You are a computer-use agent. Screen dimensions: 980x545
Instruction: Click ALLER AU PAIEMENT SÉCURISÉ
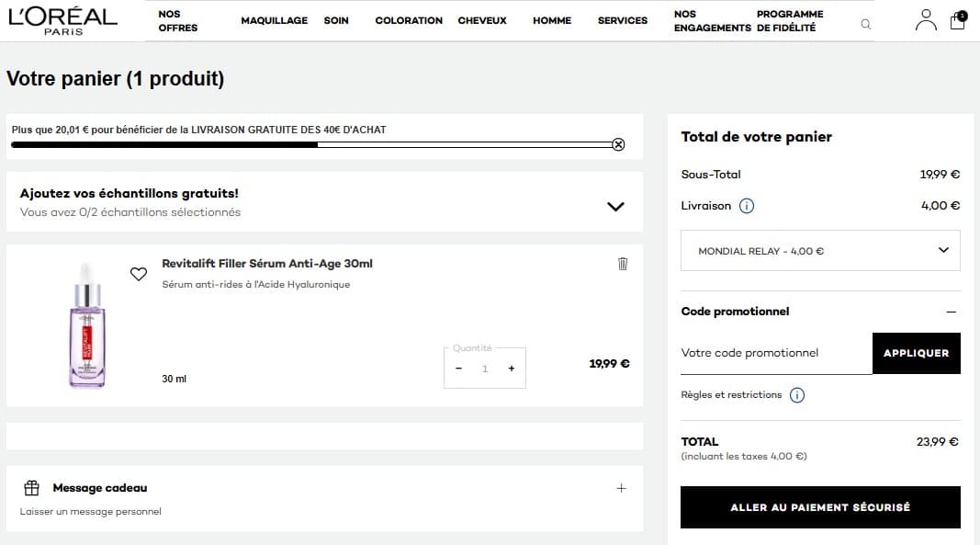pos(819,506)
